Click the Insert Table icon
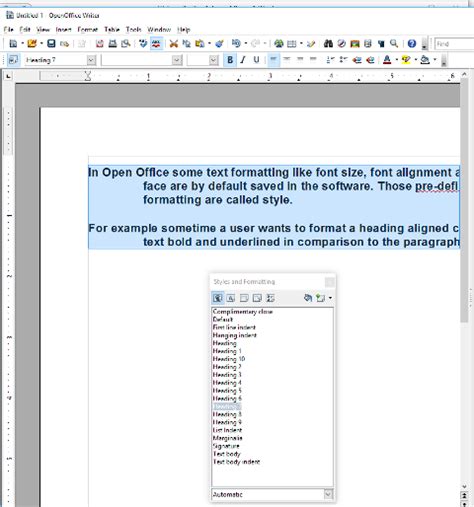 coord(292,43)
